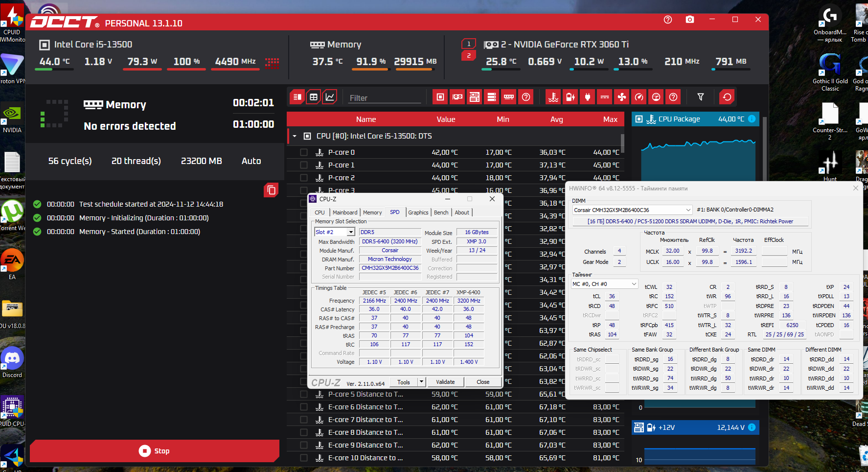Open the NVIDIA desktop shortcut
The width and height of the screenshot is (868, 472).
point(12,118)
